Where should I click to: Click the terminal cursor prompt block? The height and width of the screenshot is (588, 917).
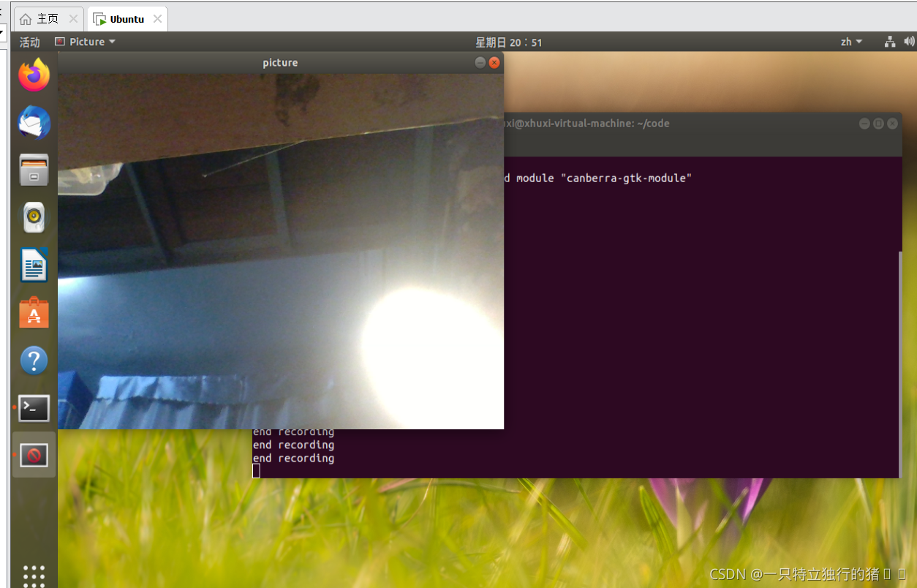[x=256, y=471]
